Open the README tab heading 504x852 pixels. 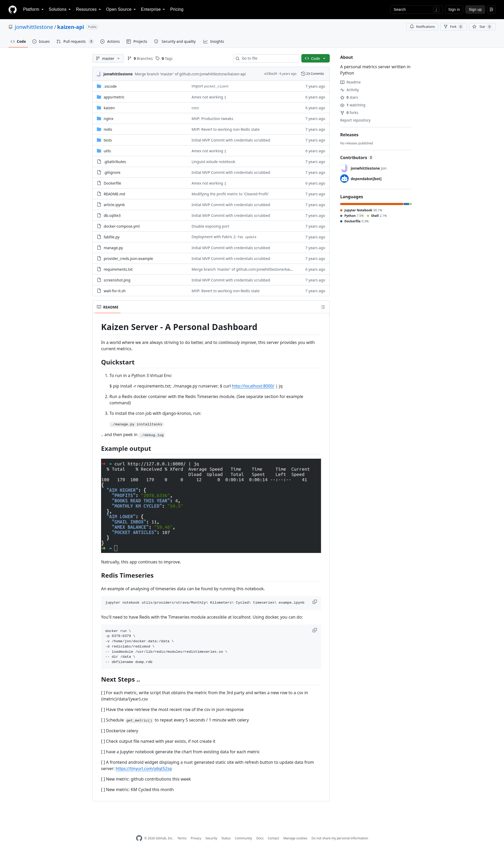[108, 307]
